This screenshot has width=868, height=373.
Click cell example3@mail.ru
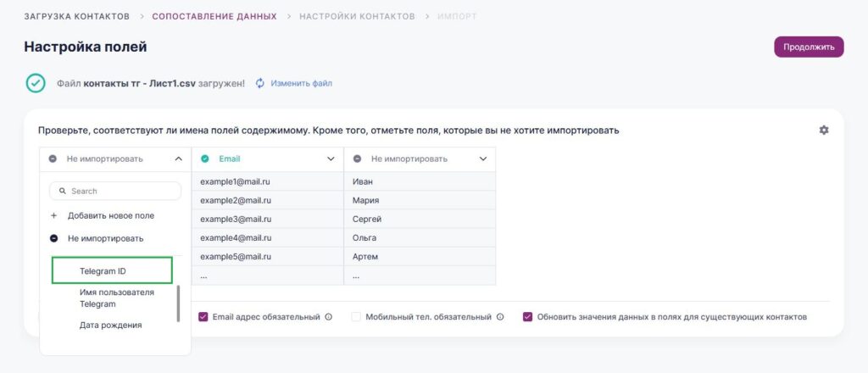click(267, 219)
